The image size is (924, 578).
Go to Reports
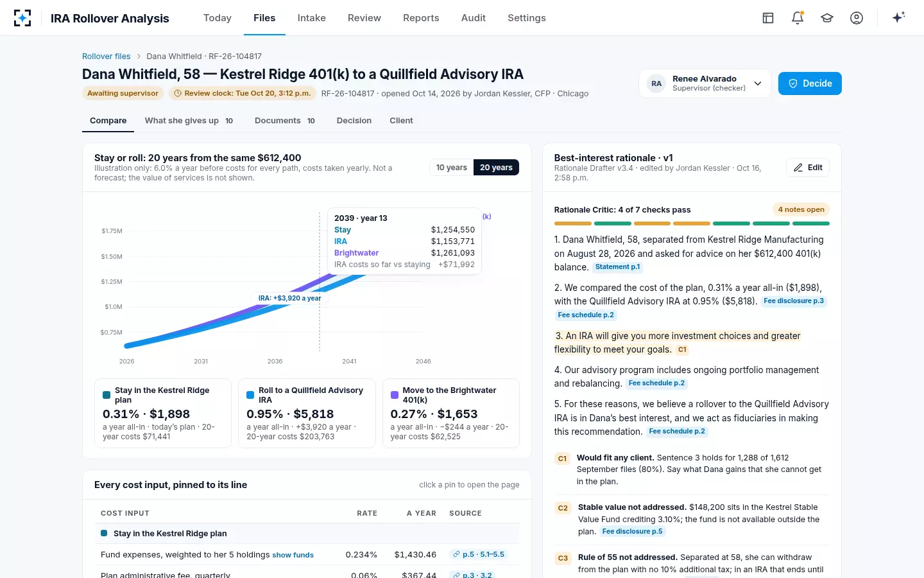point(421,18)
